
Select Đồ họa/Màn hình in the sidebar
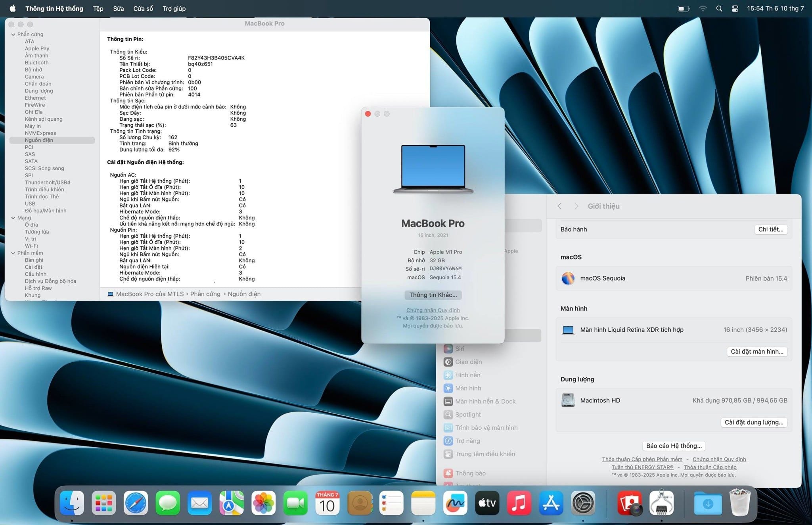click(x=46, y=211)
